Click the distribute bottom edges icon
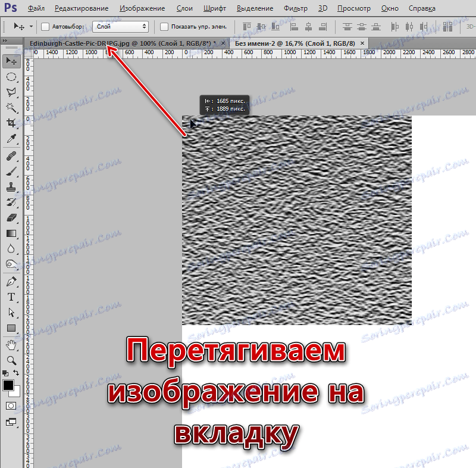 tap(376, 27)
